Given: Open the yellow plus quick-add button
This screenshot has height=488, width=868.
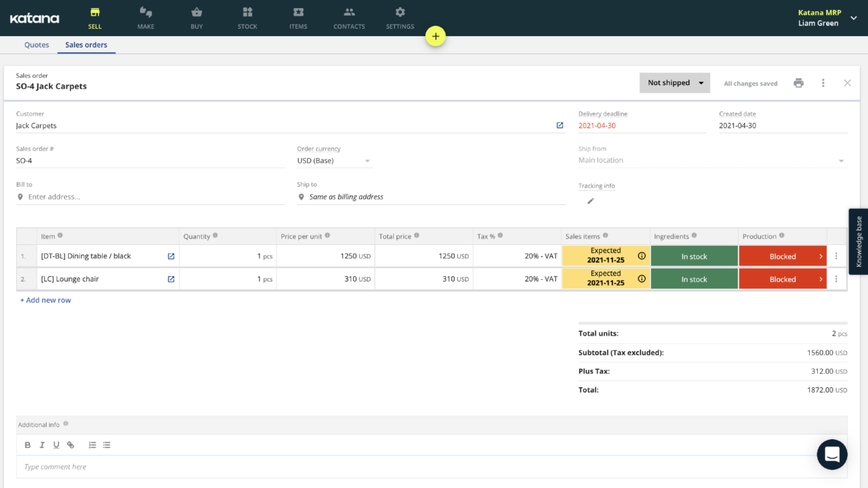Looking at the screenshot, I should [435, 37].
